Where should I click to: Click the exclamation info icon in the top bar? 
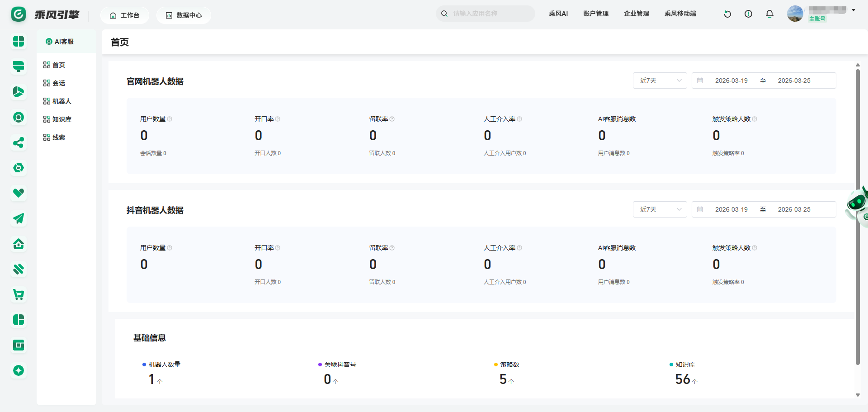tap(748, 14)
